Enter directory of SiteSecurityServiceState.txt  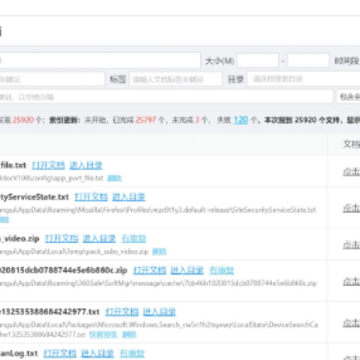point(129,197)
